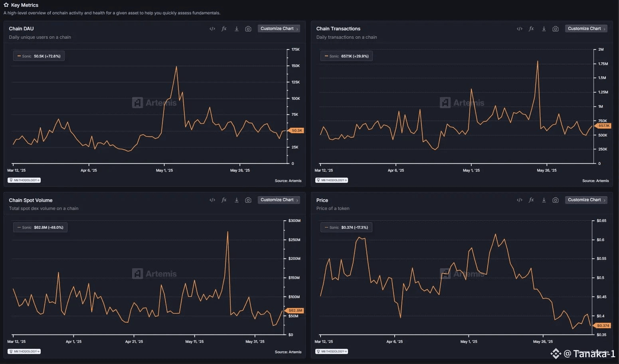Open embed code for Chain Transactions chart
The height and width of the screenshot is (364, 619).
(520, 29)
